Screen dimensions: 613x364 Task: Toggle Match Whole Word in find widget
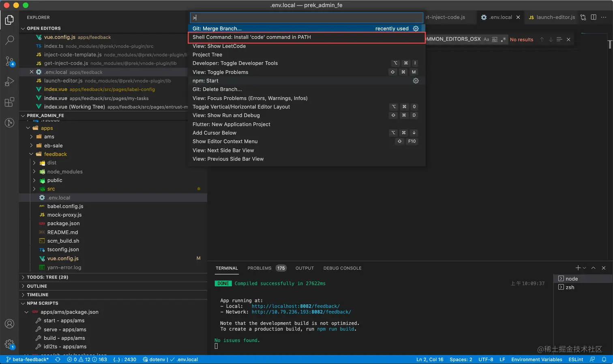[x=495, y=39]
